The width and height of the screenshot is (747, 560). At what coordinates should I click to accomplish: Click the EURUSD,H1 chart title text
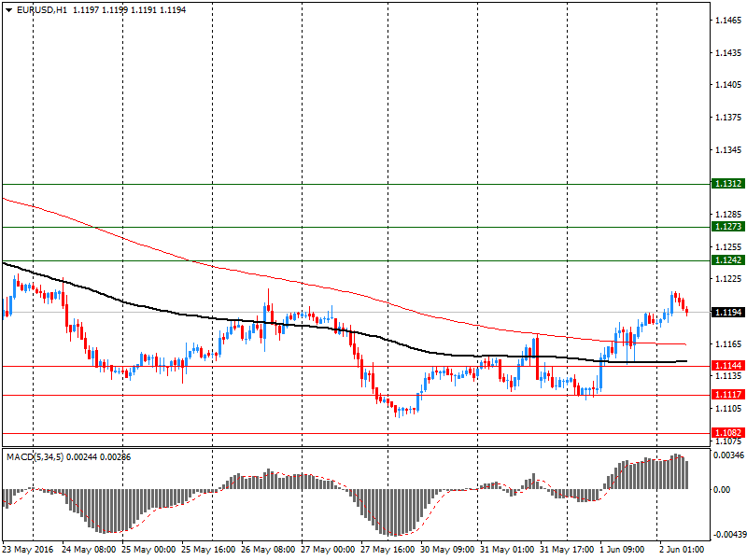(x=42, y=10)
